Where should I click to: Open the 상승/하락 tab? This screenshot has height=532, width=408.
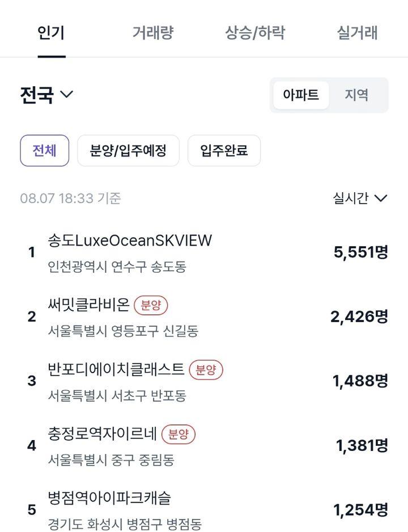255,33
